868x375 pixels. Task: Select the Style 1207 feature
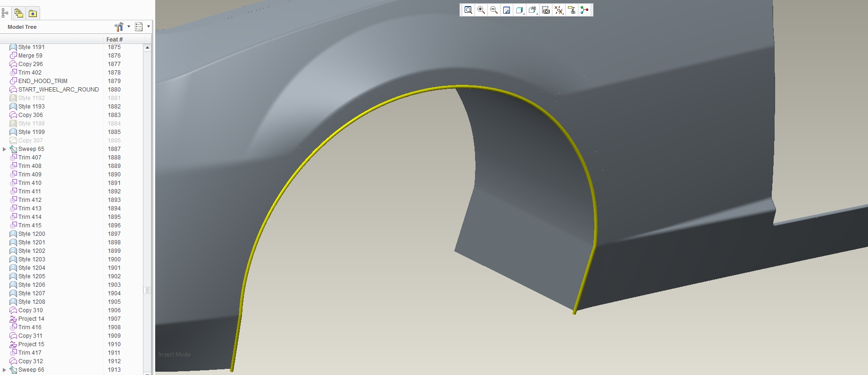tap(32, 293)
